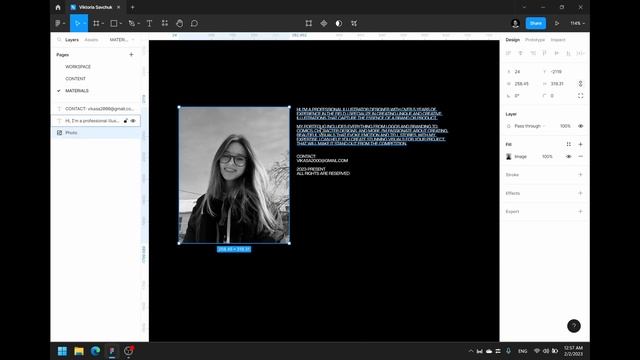Open the Frame tool dropdown arrow

click(x=102, y=24)
